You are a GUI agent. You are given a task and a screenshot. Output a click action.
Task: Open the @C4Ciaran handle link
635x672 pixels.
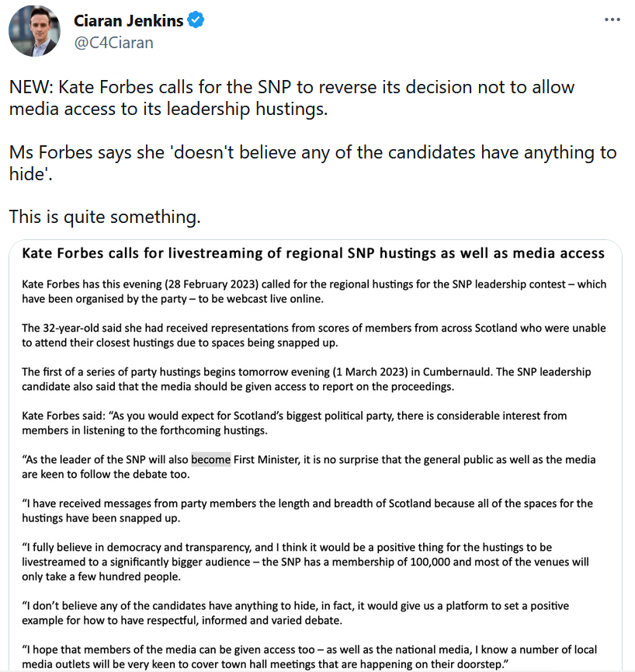113,43
